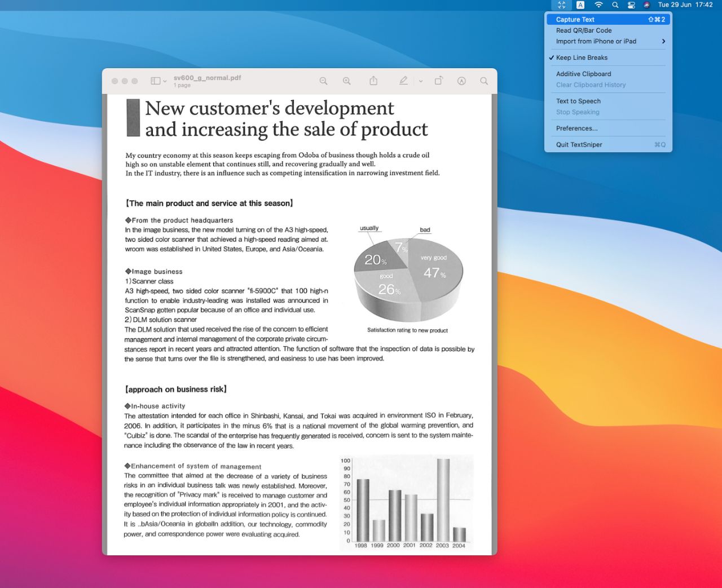Click the TextSniper menu bar icon

point(561,5)
